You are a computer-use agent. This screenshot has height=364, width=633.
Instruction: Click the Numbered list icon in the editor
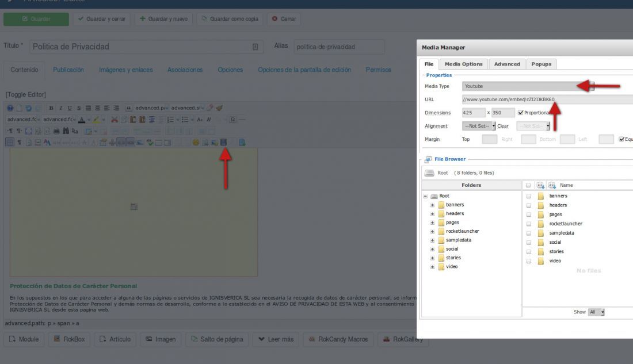(170, 120)
